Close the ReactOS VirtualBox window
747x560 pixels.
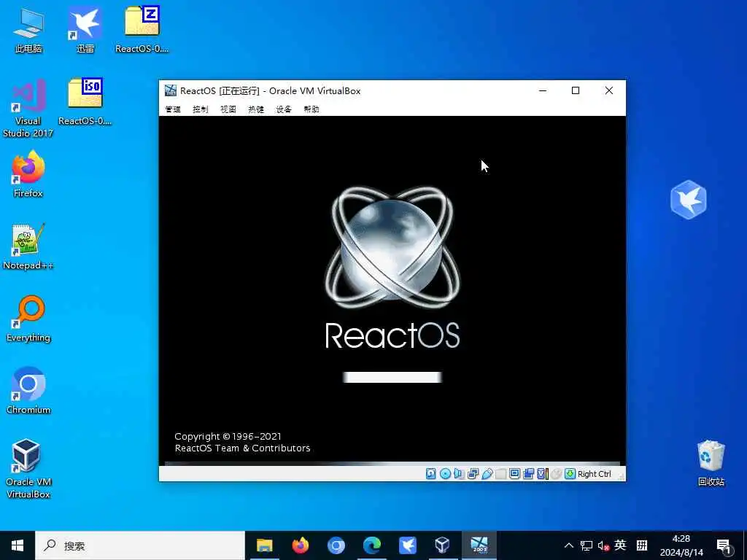609,90
